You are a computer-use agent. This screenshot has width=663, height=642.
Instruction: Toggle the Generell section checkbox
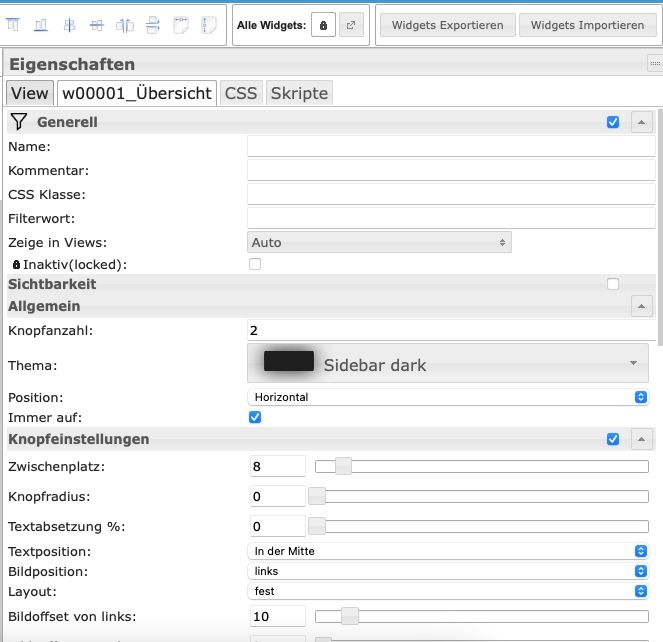click(x=613, y=122)
